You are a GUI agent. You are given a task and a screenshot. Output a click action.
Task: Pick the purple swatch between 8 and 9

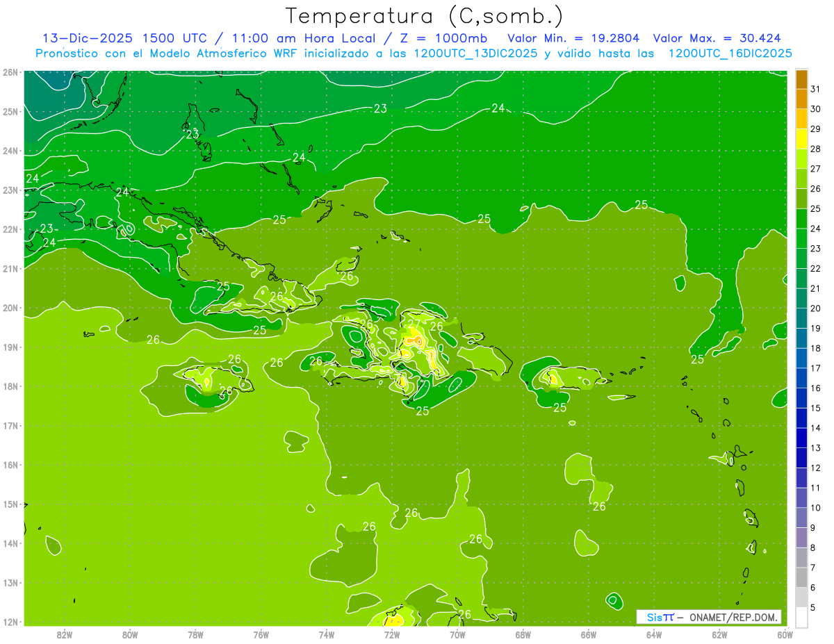[801, 538]
